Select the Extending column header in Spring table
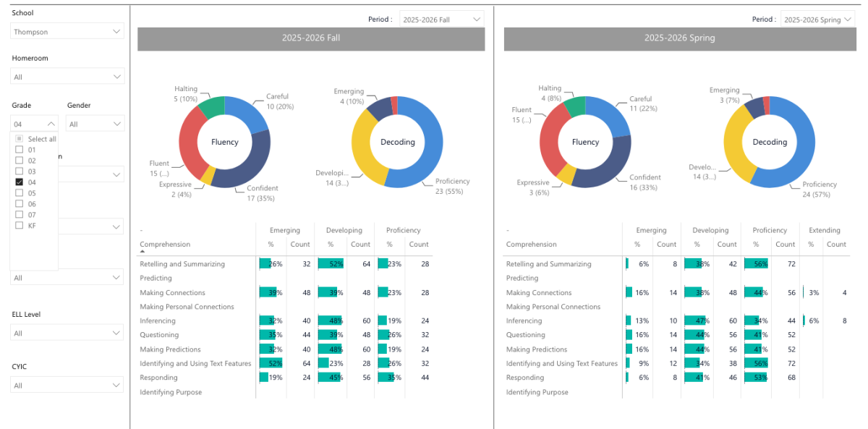Image resolution: width=868 pixels, height=429 pixels. 825,231
